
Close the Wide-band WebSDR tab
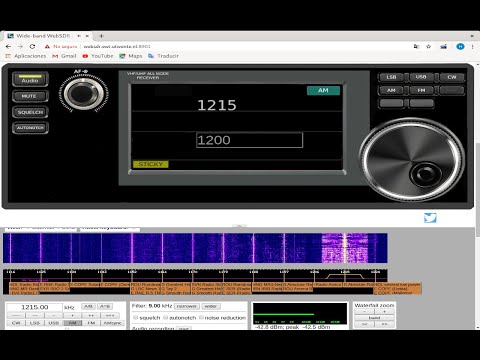pyautogui.click(x=87, y=36)
